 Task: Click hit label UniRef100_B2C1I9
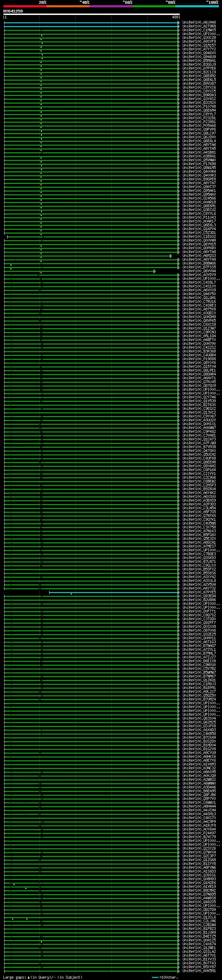click(199, 72)
